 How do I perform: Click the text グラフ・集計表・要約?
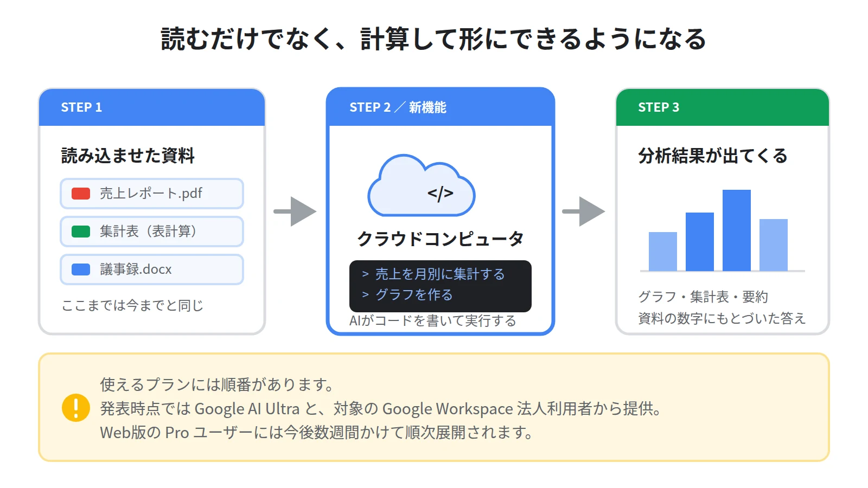pos(703,297)
